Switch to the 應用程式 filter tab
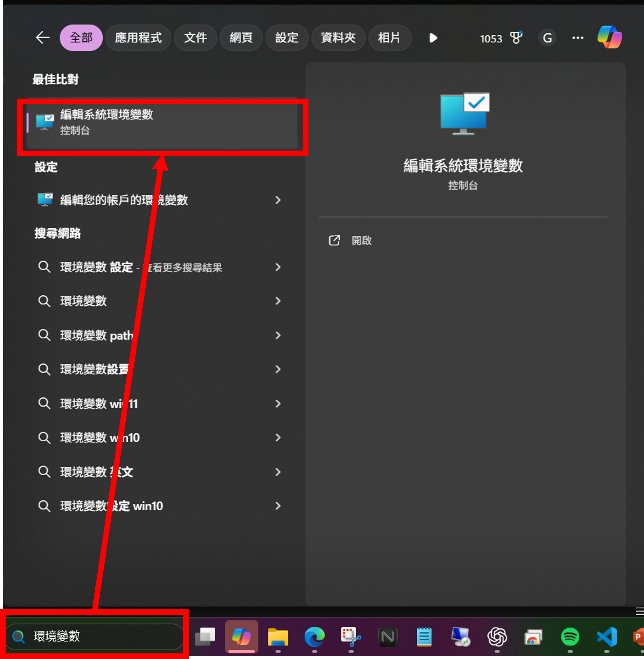Image resolution: width=644 pixels, height=659 pixels. pyautogui.click(x=138, y=38)
